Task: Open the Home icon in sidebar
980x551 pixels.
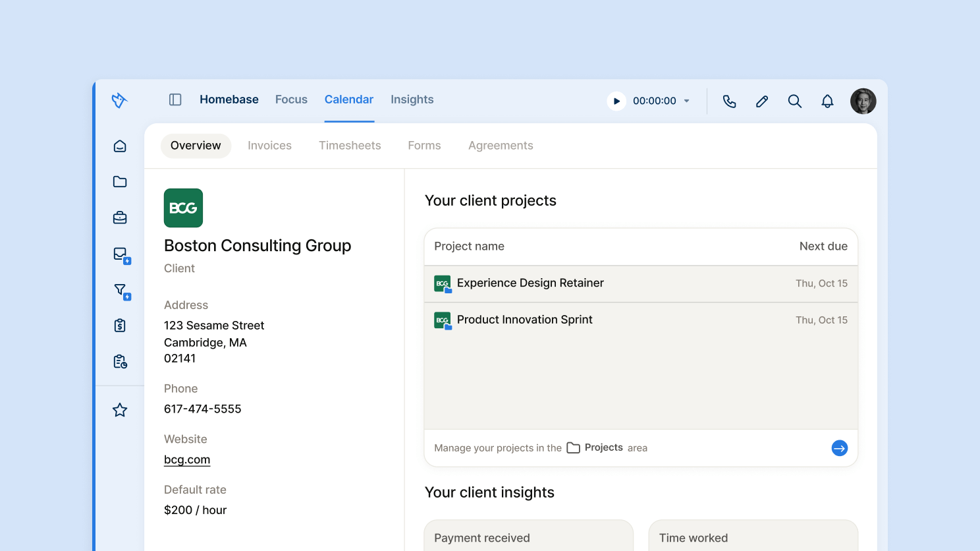Action: (x=120, y=146)
